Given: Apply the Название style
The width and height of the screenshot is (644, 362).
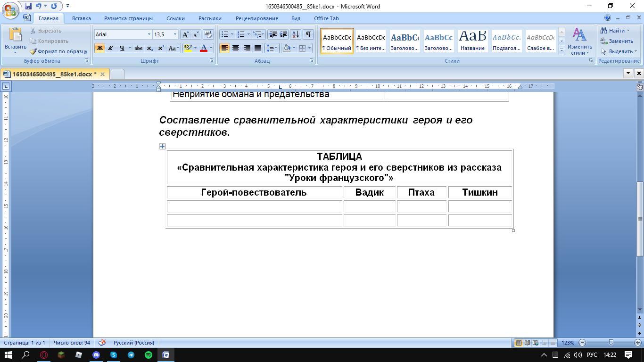Looking at the screenshot, I should click(x=472, y=41).
